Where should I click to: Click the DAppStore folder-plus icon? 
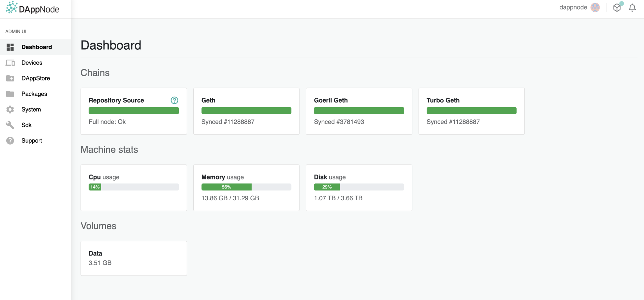(10, 78)
